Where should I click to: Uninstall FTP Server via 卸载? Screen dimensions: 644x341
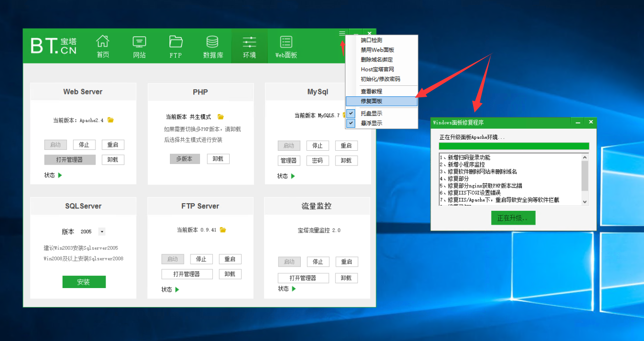(230, 274)
